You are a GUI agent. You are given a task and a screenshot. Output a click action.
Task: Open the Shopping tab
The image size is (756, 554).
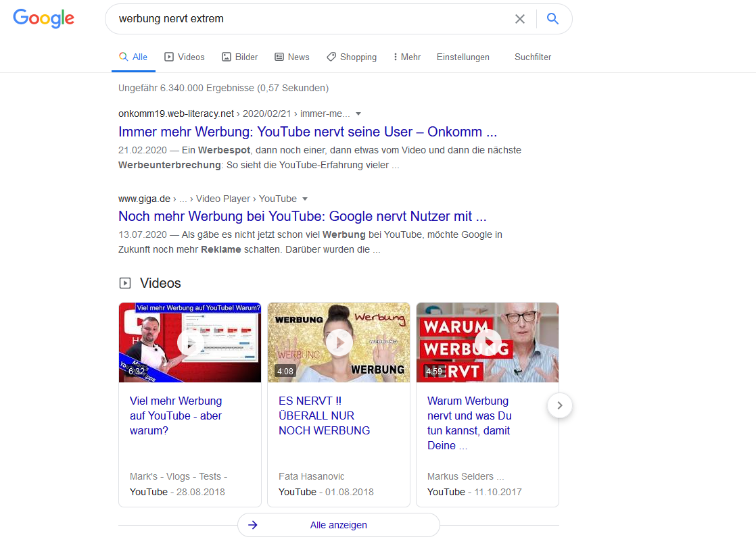[x=352, y=57]
